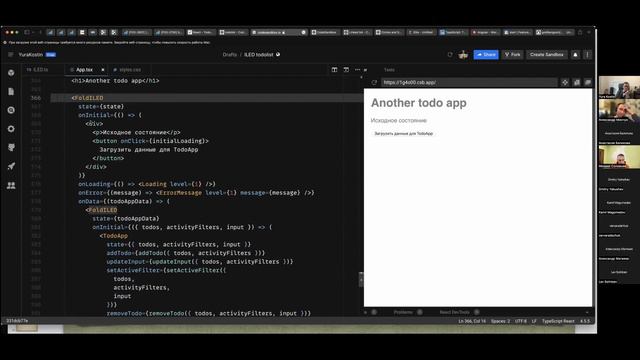Image resolution: width=640 pixels, height=360 pixels.
Task: Open the Live collaboration people icon
Action: click(x=11, y=185)
